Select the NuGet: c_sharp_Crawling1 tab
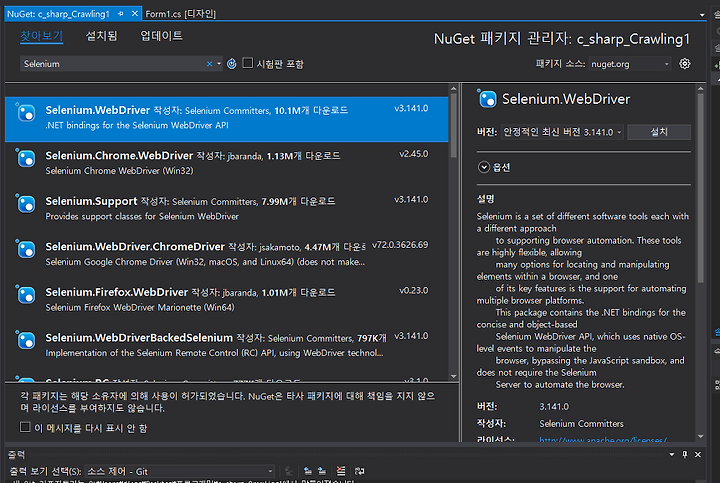Viewport: 720px width, 483px height. tap(58, 14)
